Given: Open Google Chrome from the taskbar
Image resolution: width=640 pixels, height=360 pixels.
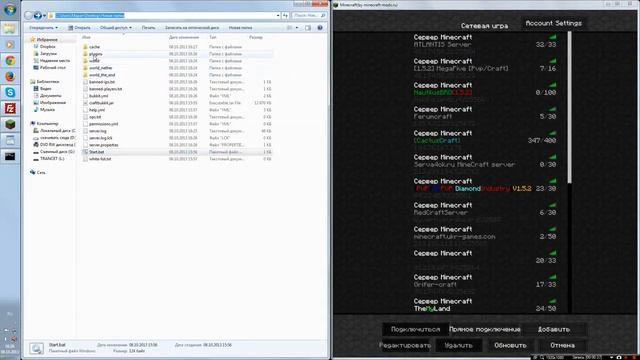Looking at the screenshot, I should [x=10, y=60].
